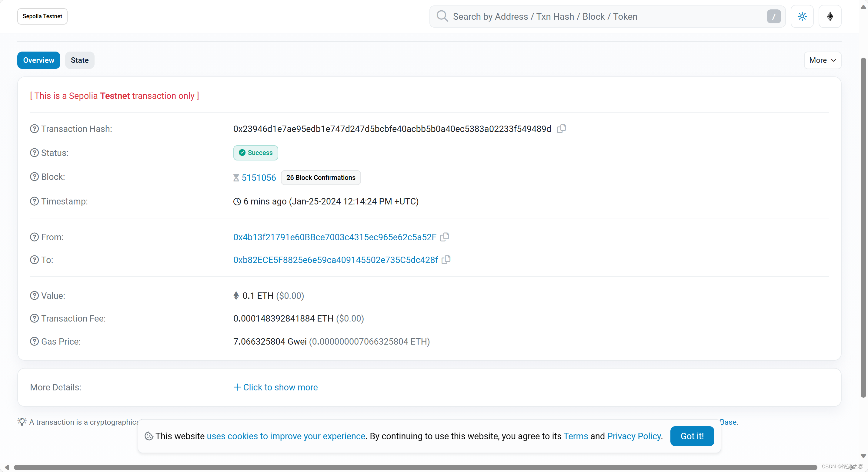
Task: Expand Click to show more details
Action: pos(275,387)
